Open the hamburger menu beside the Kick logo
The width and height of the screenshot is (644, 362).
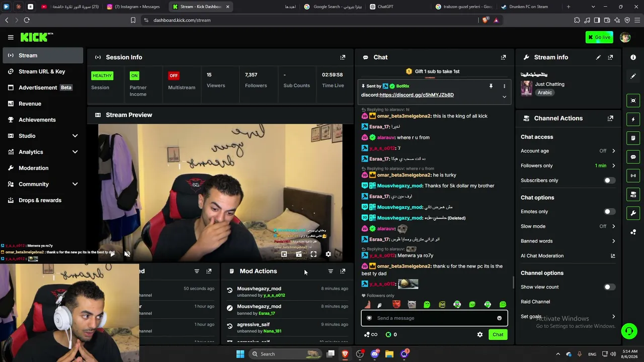click(11, 37)
